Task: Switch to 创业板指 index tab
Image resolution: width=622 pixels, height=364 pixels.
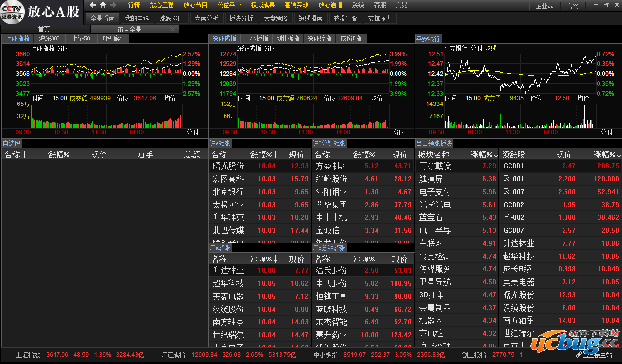Action: click(x=288, y=38)
